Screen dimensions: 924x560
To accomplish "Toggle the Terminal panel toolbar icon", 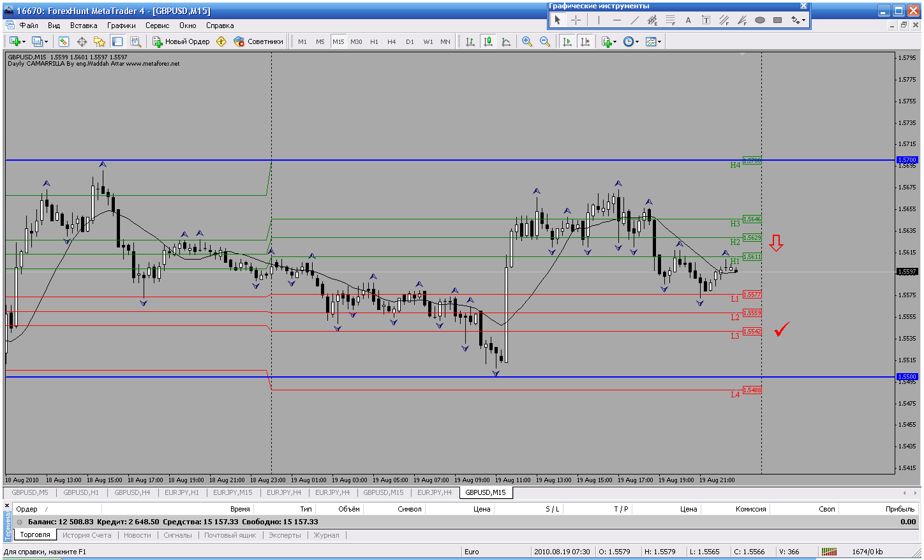I will click(x=117, y=41).
